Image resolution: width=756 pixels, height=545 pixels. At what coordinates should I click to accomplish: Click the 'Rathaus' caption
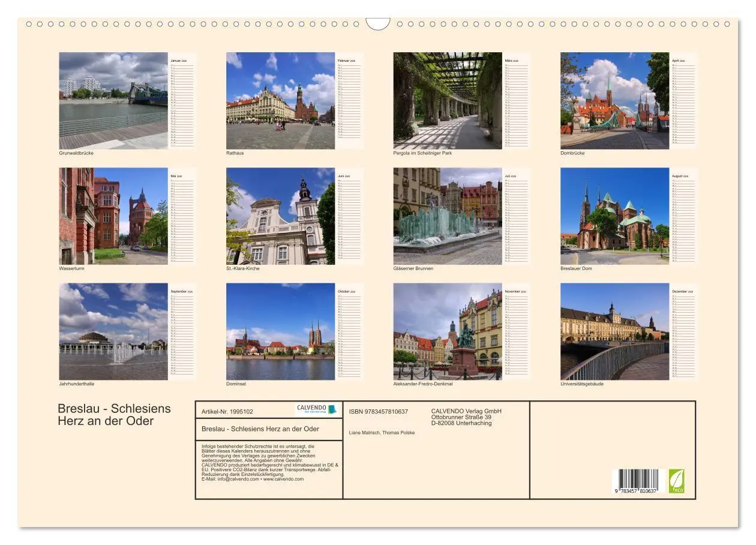click(x=235, y=153)
